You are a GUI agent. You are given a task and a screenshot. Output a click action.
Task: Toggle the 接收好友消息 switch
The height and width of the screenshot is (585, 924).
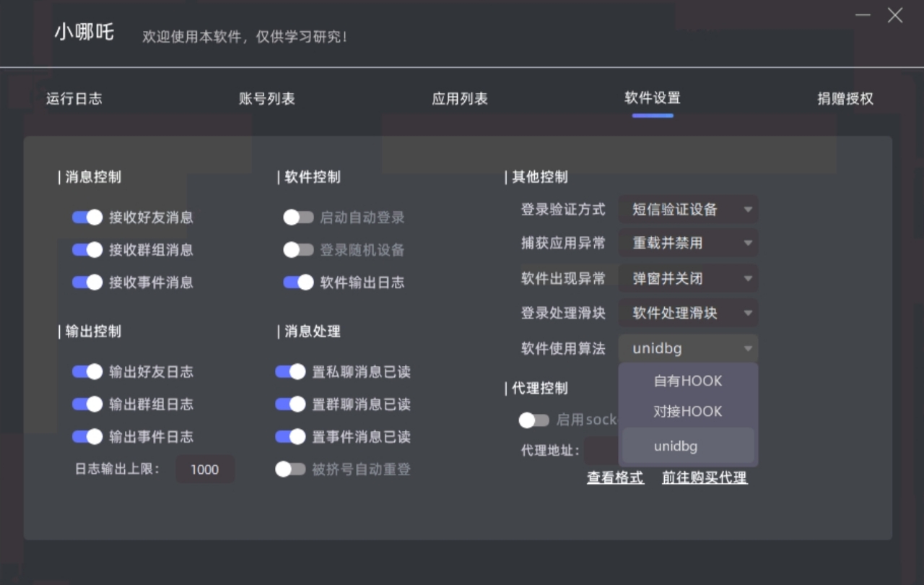pos(87,217)
